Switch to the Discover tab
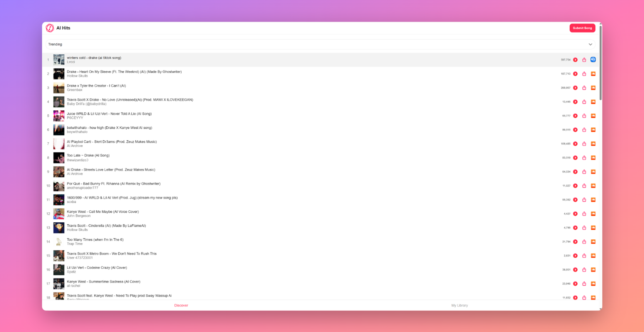The height and width of the screenshot is (332, 644). point(181,305)
